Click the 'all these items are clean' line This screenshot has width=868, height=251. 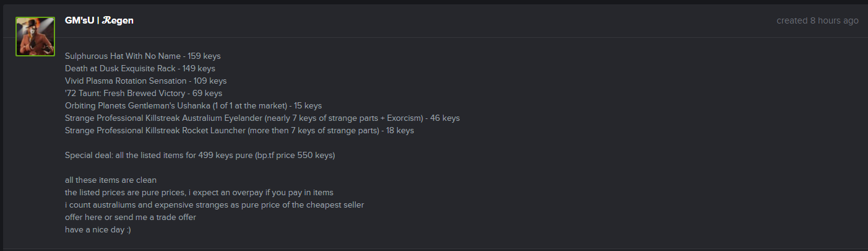(111, 180)
